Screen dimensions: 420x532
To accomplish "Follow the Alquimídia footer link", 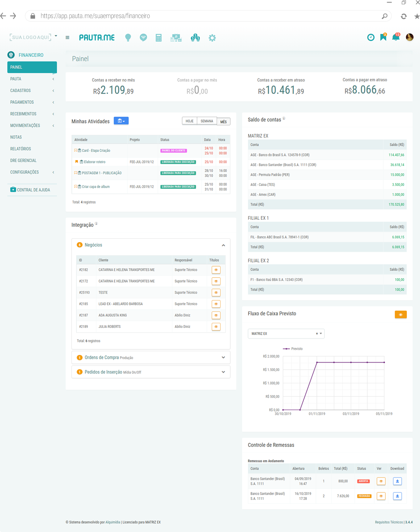I will click(113, 522).
